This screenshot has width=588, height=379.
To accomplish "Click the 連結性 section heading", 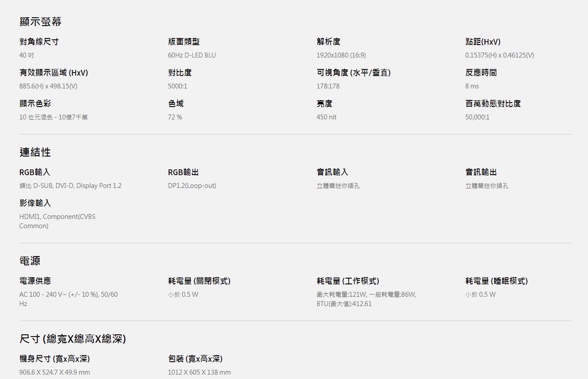I will pyautogui.click(x=35, y=152).
